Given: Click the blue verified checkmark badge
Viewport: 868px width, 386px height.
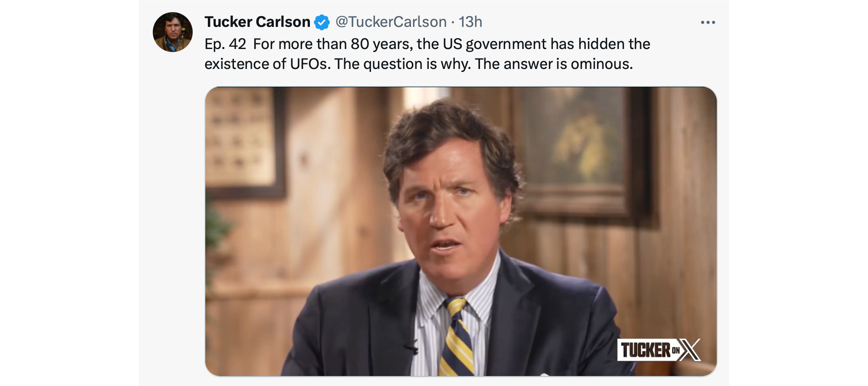Looking at the screenshot, I should point(322,22).
